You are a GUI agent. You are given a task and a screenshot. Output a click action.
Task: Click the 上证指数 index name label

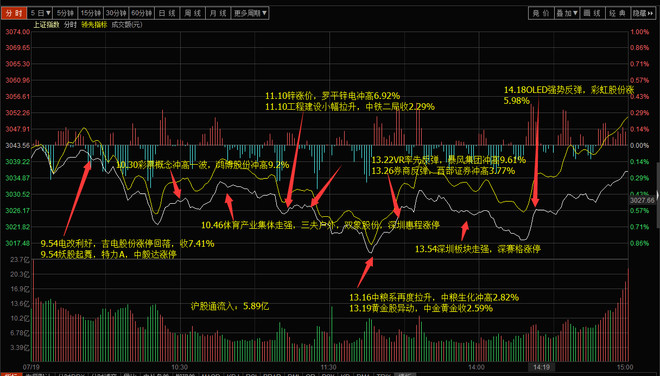point(47,25)
